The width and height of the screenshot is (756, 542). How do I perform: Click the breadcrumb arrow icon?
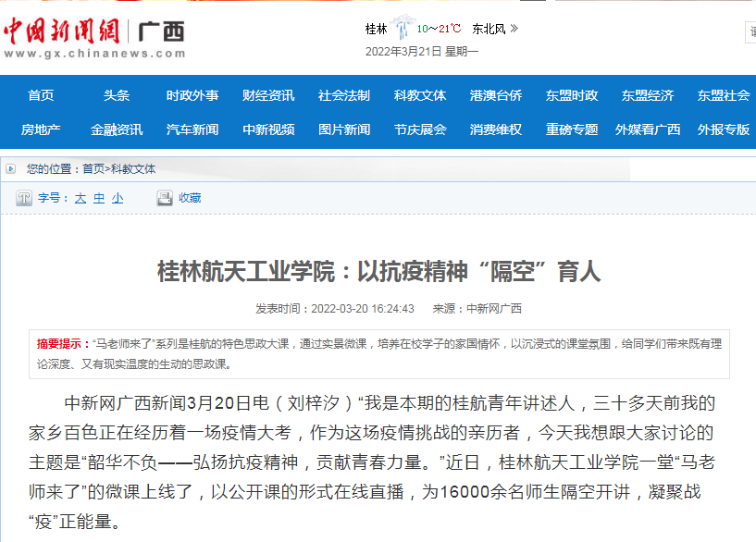(x=11, y=169)
